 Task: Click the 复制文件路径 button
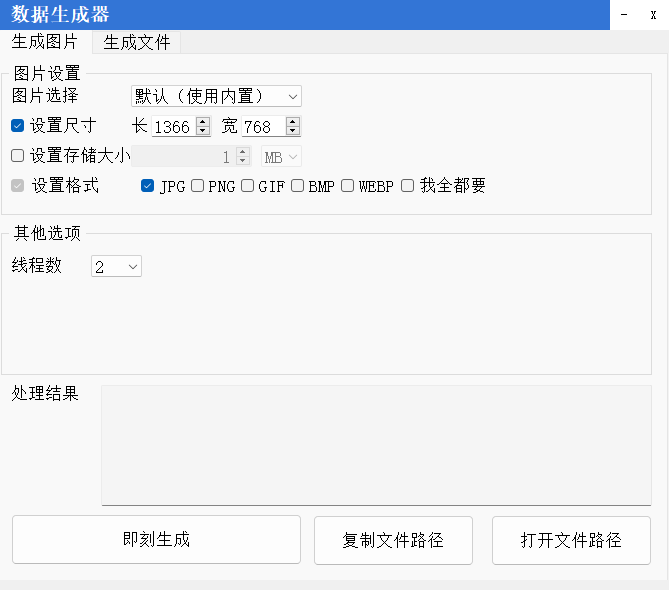click(x=393, y=541)
